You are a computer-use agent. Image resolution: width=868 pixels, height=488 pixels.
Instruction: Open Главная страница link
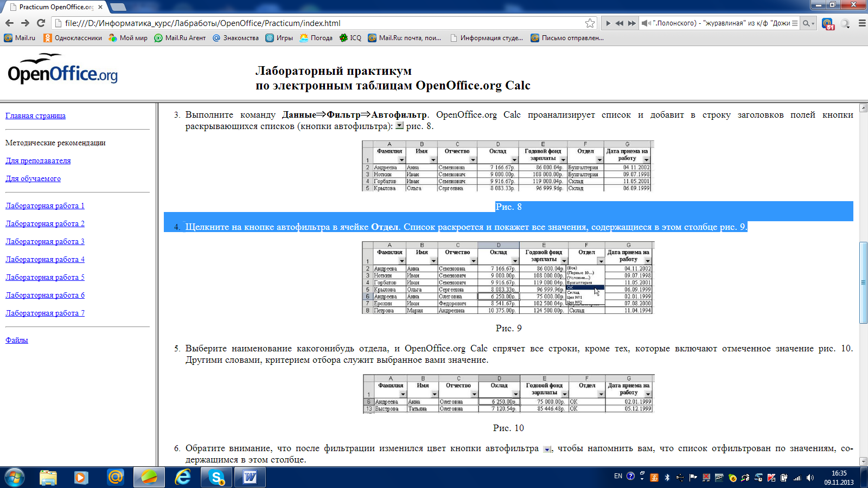(x=35, y=115)
